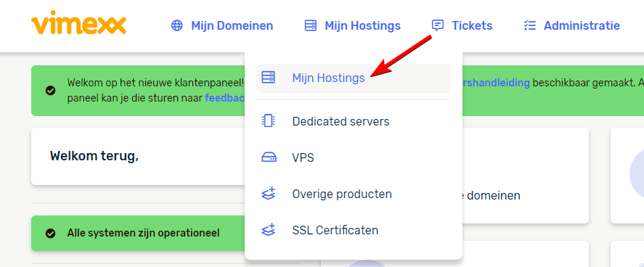Follow the feedback link in the welcome banner

pyautogui.click(x=224, y=99)
